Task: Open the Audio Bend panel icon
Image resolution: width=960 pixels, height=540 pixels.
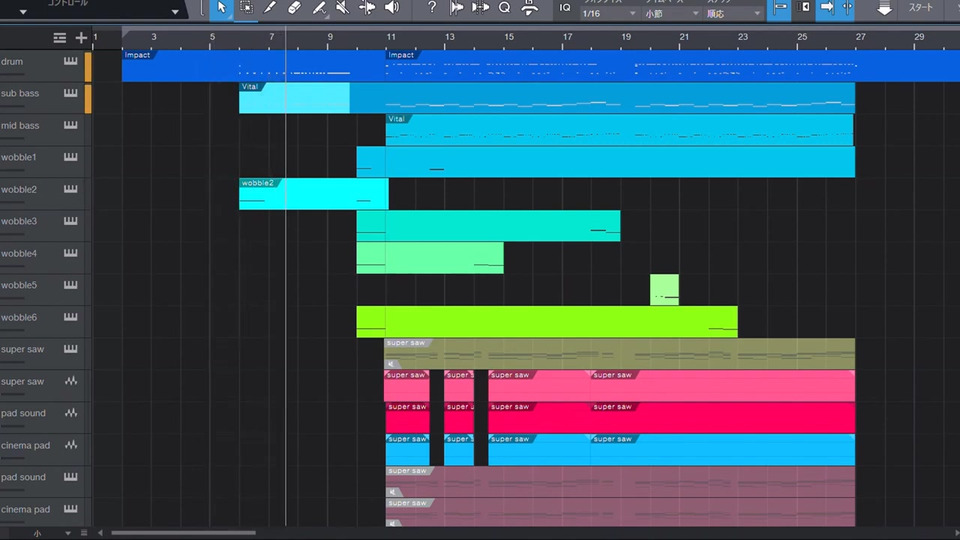Action: coord(481,8)
